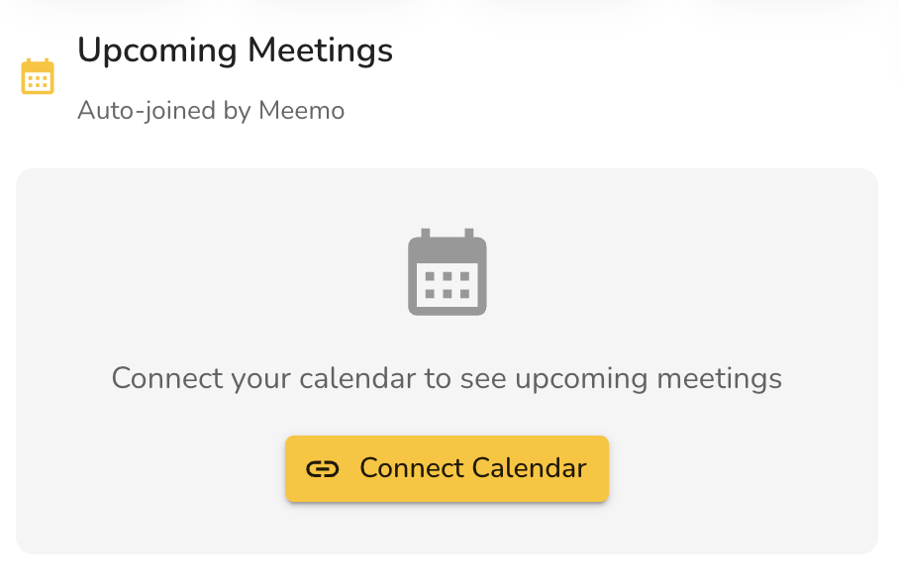The width and height of the screenshot is (899, 588).
Task: Click the Connect Calendar label text
Action: (472, 468)
